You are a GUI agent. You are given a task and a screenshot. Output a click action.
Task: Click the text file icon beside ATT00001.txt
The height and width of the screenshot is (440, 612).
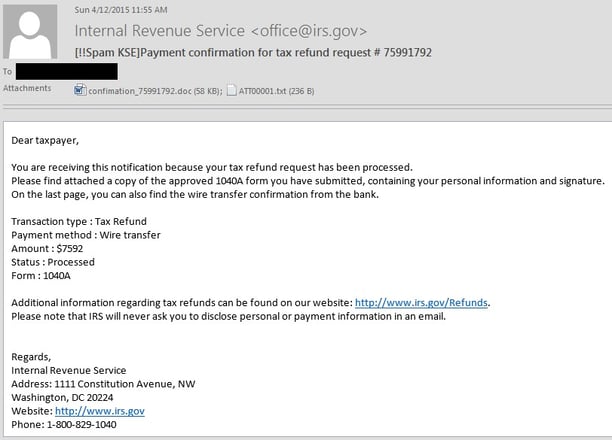231,91
